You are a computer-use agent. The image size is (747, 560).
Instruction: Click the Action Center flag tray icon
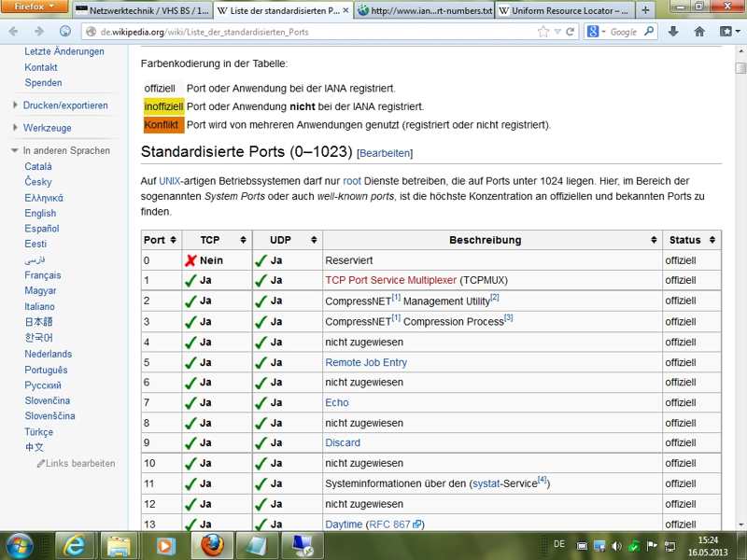652,546
